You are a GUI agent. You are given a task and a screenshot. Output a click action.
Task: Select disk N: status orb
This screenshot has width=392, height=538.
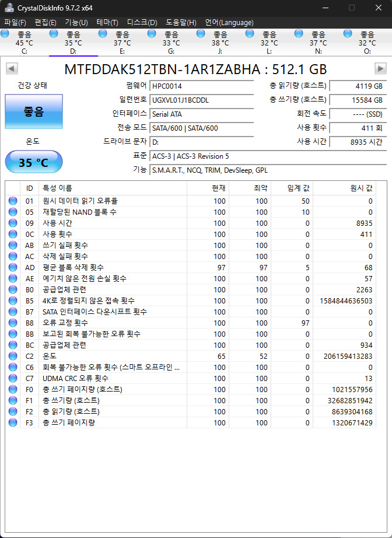299,34
